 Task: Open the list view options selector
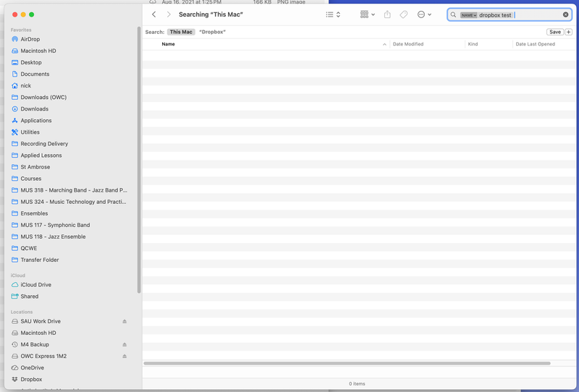coord(333,14)
